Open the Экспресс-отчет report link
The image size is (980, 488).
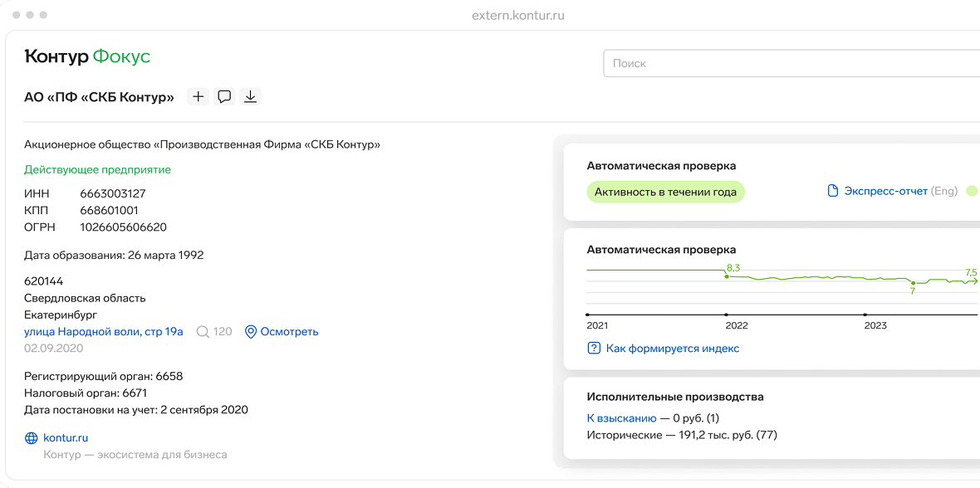885,192
